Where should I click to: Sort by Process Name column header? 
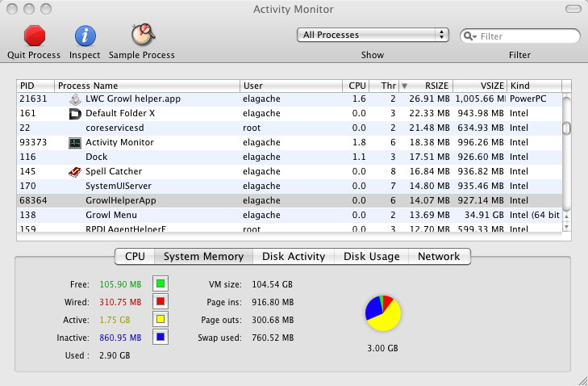(147, 86)
